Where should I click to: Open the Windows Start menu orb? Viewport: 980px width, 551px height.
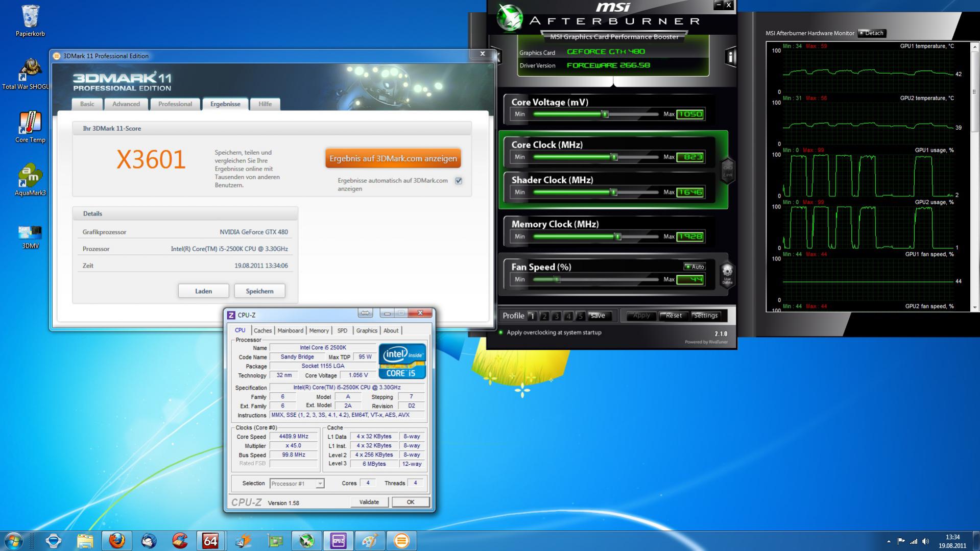[14, 541]
